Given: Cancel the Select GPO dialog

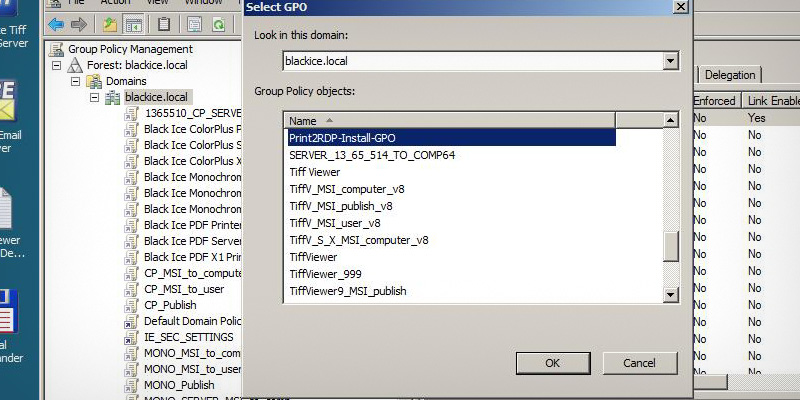Looking at the screenshot, I should [x=634, y=362].
